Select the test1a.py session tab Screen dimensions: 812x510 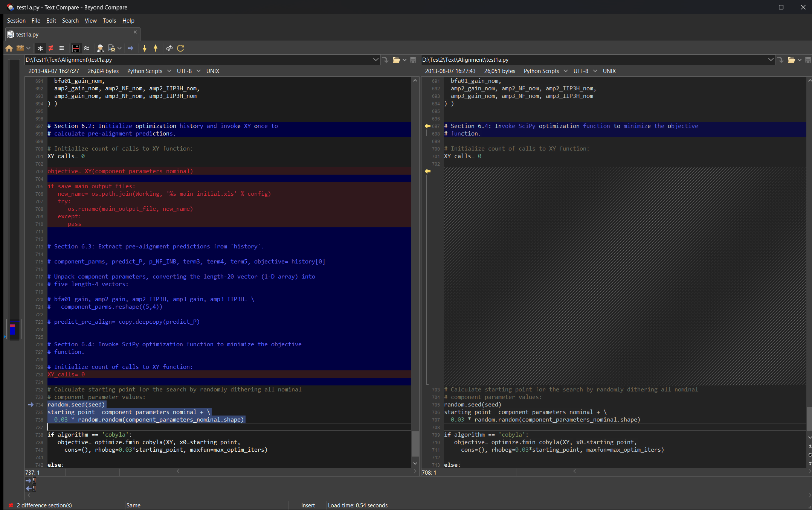coord(73,34)
